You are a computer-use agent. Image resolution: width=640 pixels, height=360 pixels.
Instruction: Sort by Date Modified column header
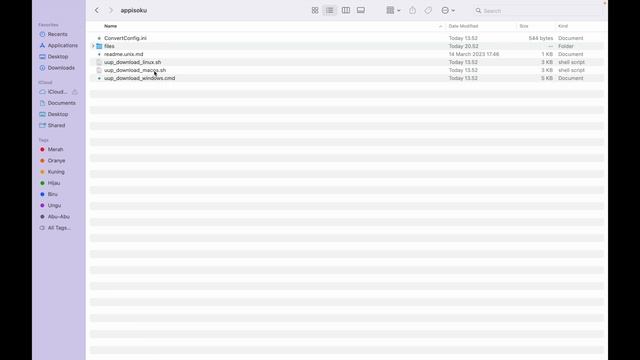click(x=463, y=26)
